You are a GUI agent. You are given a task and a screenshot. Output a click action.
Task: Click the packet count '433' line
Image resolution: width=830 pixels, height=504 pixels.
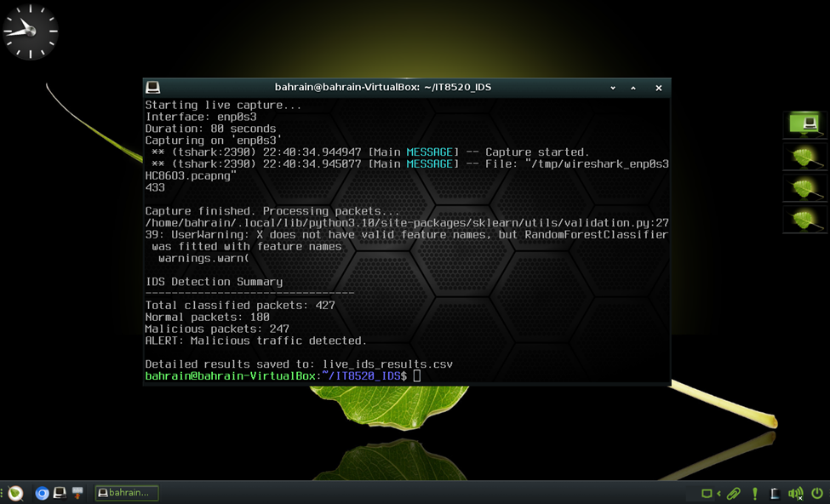tap(155, 187)
